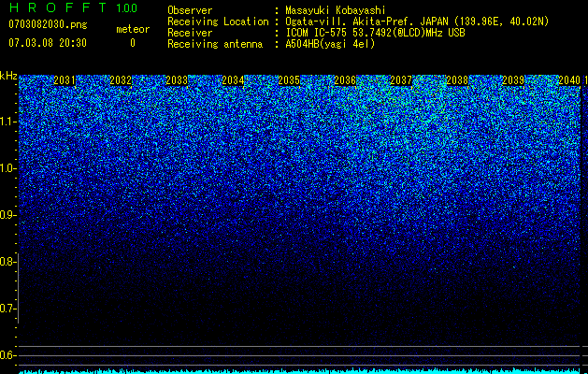The width and height of the screenshot is (588, 374).
Task: Click the cyan signal level strip at bottom
Action: (x=299, y=371)
